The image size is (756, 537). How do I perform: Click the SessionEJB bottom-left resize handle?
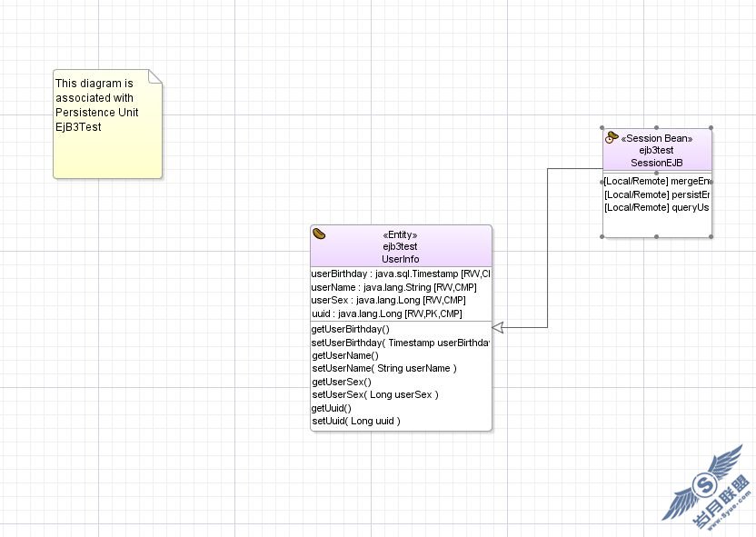pos(602,236)
